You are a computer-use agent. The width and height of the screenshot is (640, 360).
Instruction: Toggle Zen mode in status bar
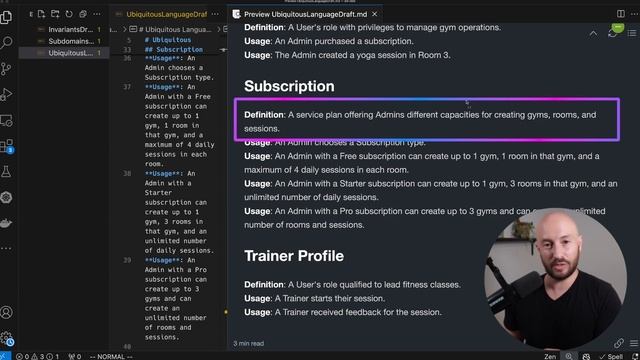(550, 356)
